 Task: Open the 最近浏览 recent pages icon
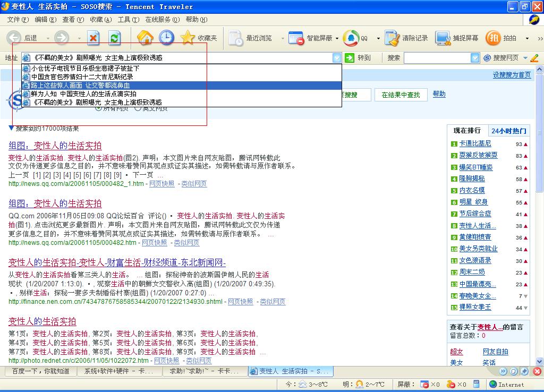point(236,38)
